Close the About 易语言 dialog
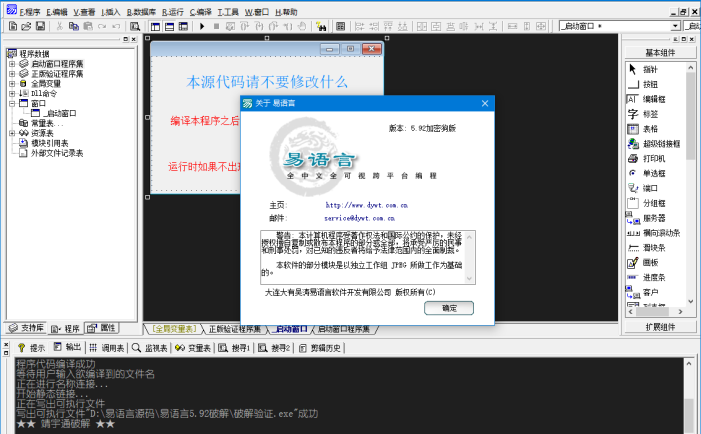 pos(485,103)
